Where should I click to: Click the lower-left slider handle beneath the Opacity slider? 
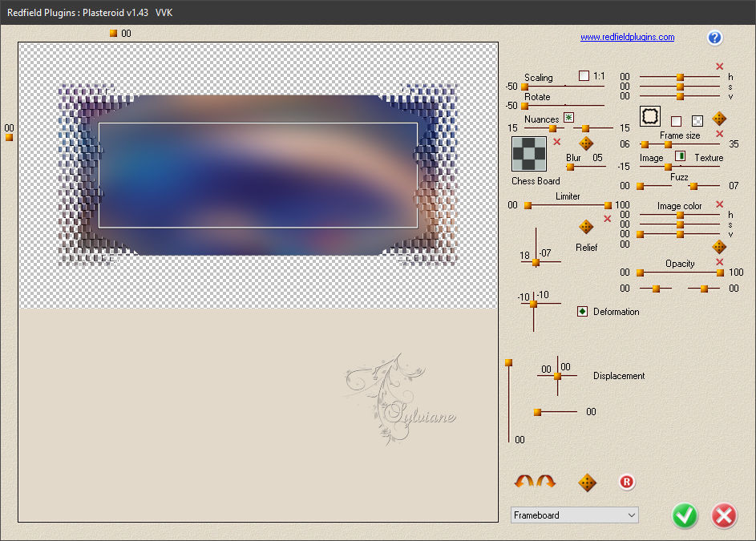coord(656,289)
